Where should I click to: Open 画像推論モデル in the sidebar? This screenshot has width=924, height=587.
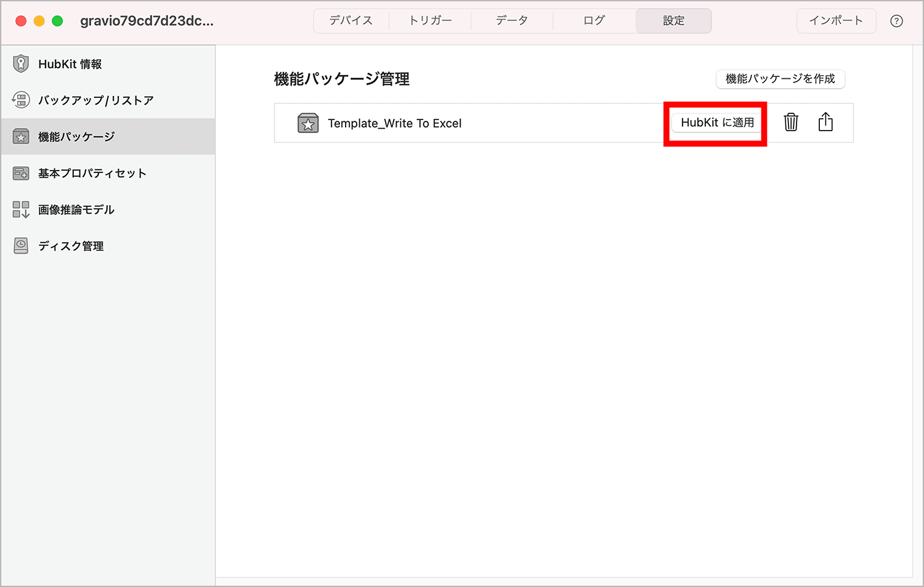pos(108,209)
